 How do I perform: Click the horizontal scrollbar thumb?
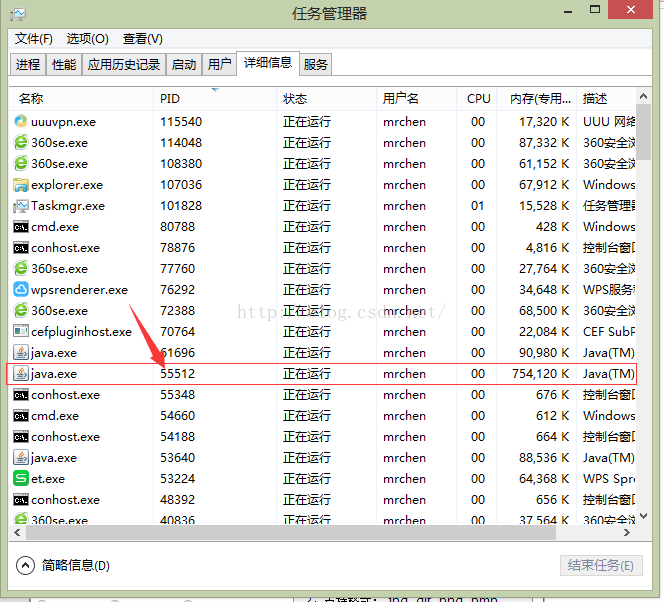pyautogui.click(x=291, y=533)
